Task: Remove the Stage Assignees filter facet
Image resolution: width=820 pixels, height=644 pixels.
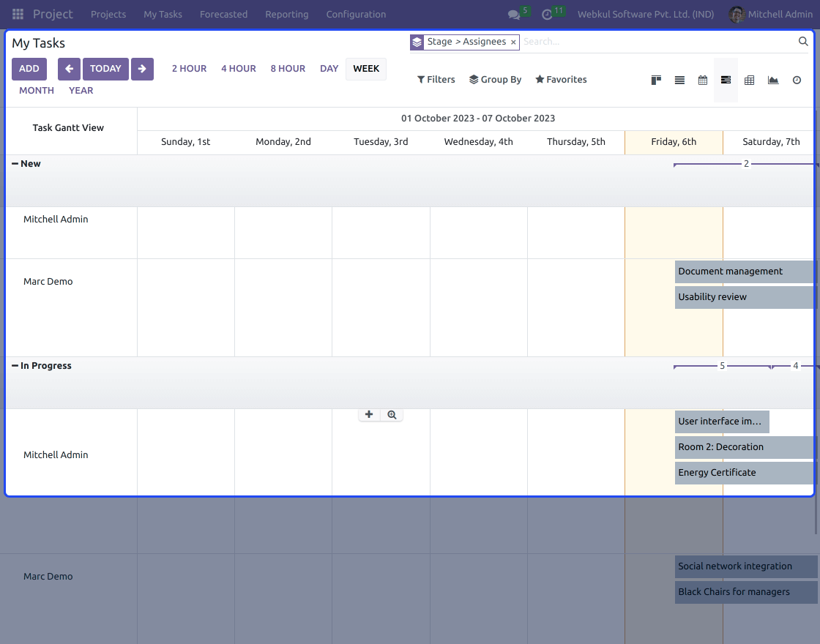Action: pos(512,42)
